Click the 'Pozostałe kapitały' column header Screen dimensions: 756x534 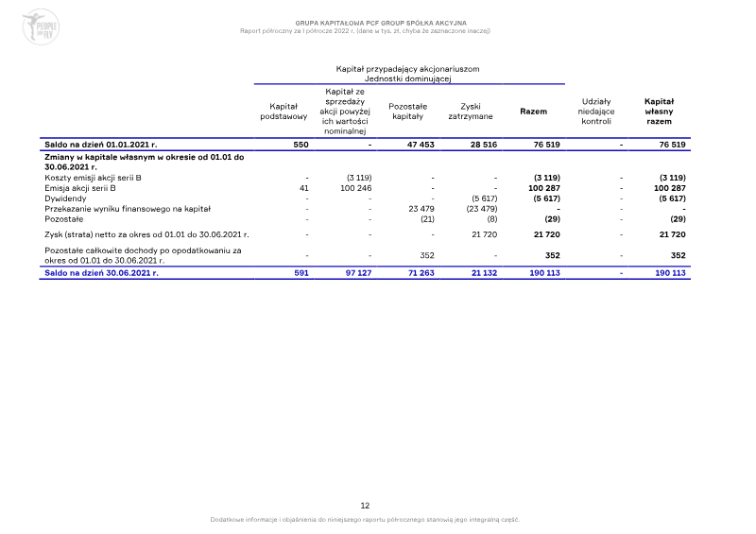coord(408,112)
